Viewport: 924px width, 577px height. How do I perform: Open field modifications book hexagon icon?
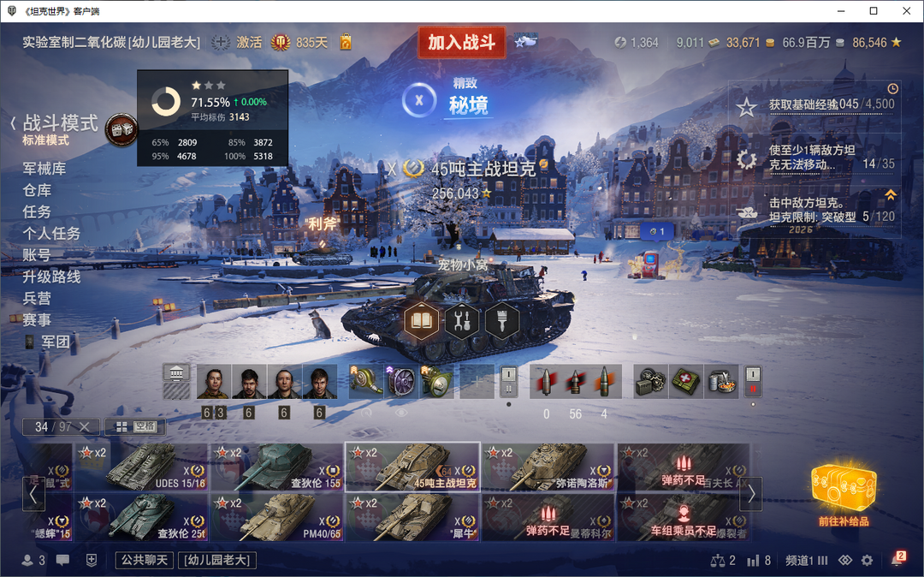click(x=421, y=321)
